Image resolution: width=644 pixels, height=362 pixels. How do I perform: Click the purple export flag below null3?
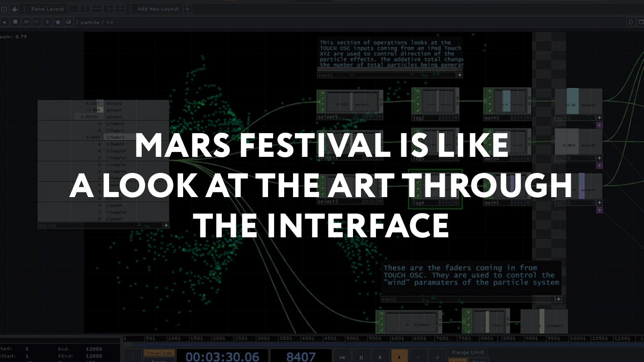coord(599,125)
